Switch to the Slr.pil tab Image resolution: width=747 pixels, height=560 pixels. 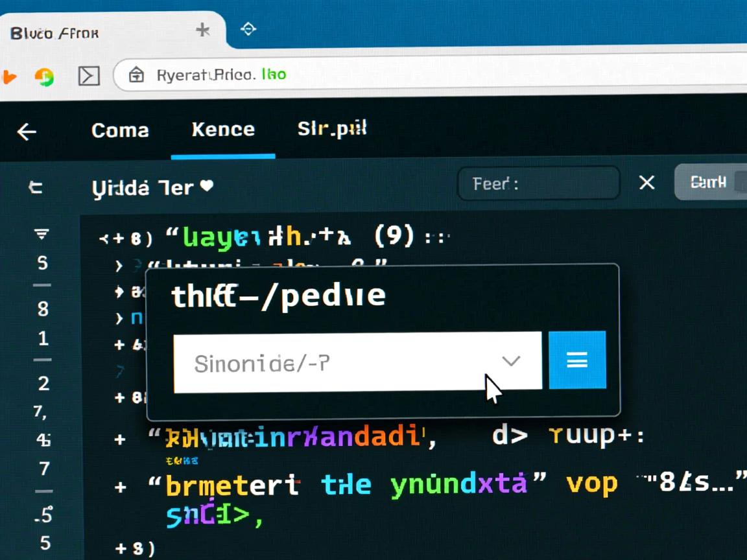point(332,129)
